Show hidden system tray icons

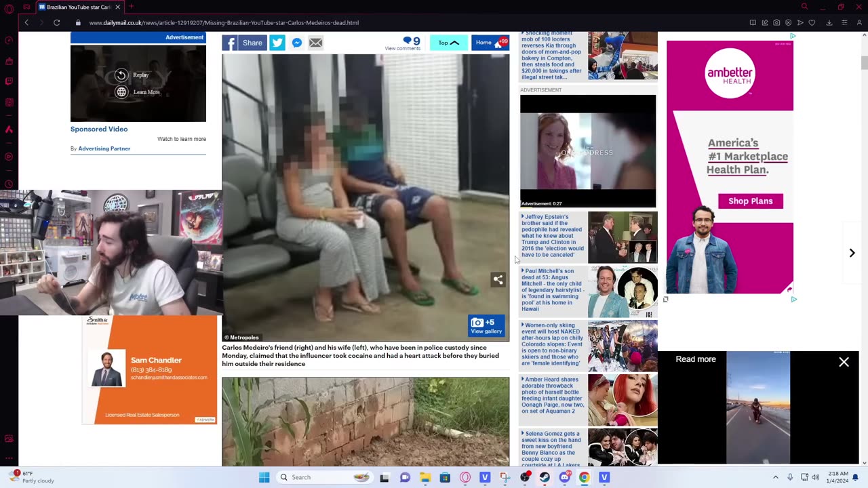pyautogui.click(x=776, y=477)
